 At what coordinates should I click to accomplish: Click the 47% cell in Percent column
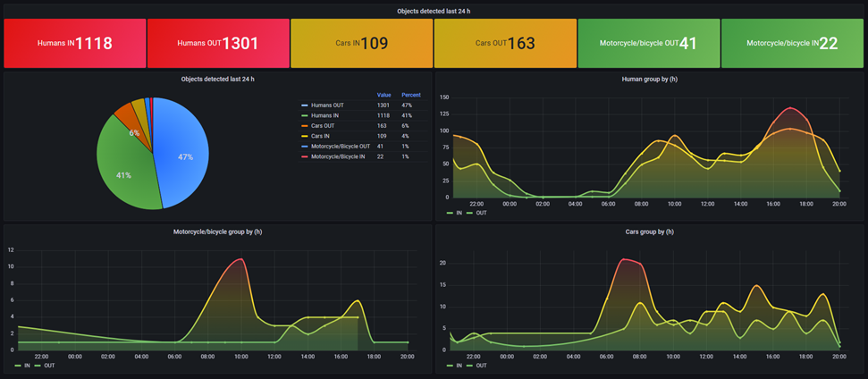pos(407,105)
